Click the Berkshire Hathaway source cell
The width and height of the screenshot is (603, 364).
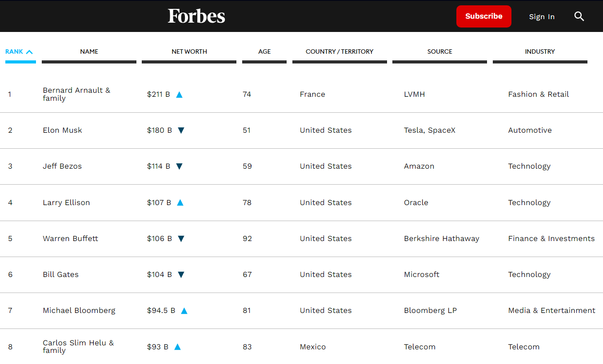442,238
